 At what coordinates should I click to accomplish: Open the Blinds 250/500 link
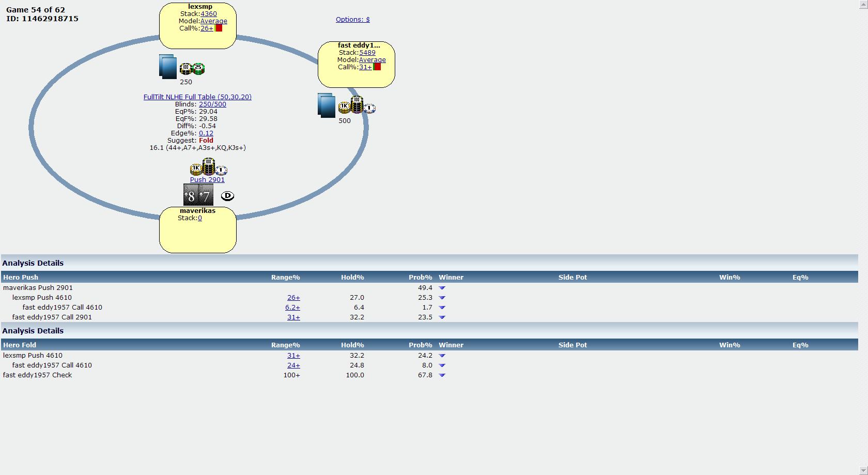[212, 104]
